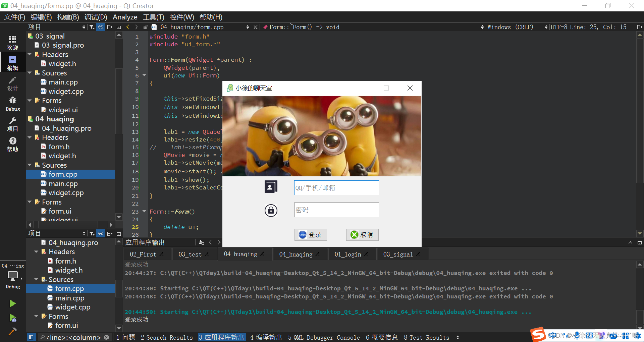Open 03_signal.pro file
The height and width of the screenshot is (342, 644).
tap(62, 45)
